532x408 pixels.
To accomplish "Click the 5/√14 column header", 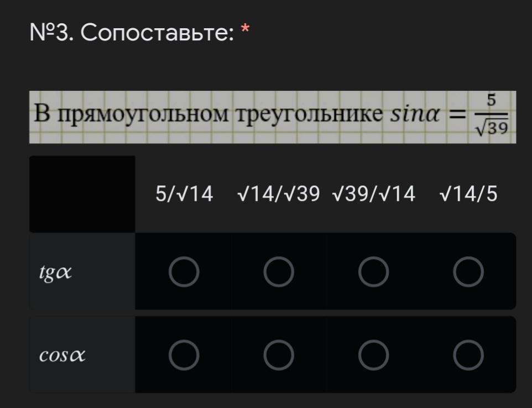I will 184,194.
